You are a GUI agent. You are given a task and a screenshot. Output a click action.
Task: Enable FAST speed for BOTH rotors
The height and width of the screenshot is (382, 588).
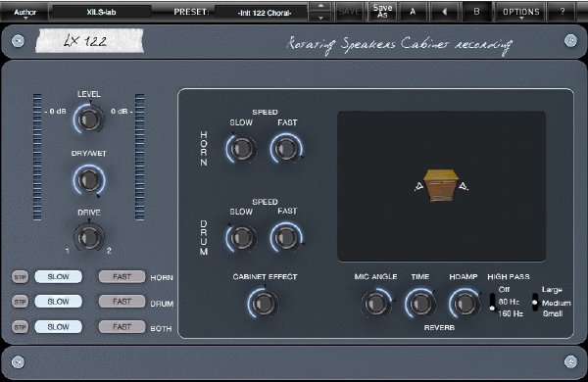(x=122, y=326)
